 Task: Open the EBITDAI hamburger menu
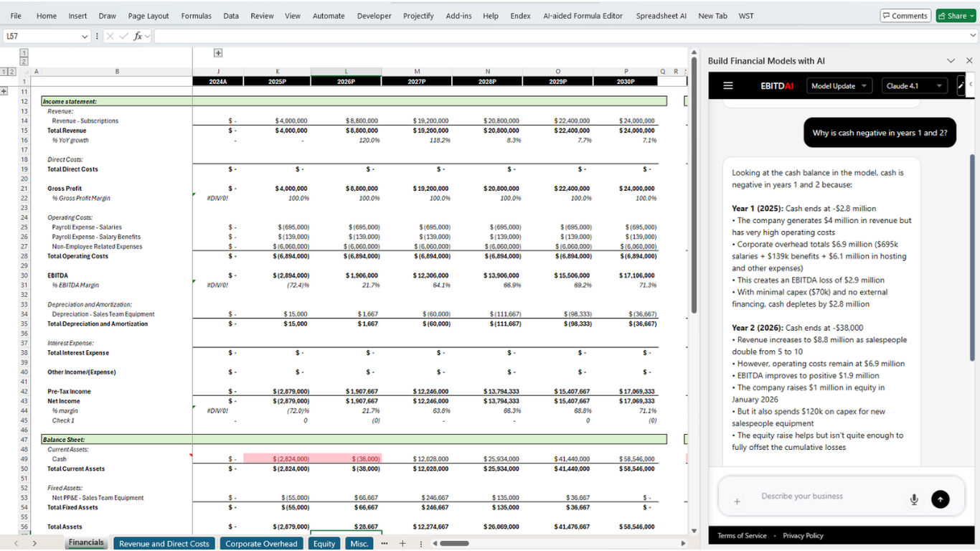click(727, 86)
